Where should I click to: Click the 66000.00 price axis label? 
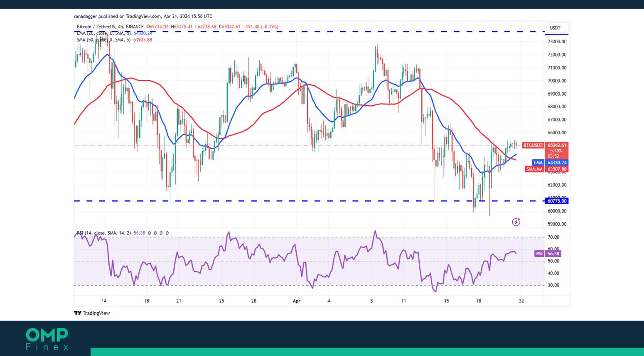point(557,133)
